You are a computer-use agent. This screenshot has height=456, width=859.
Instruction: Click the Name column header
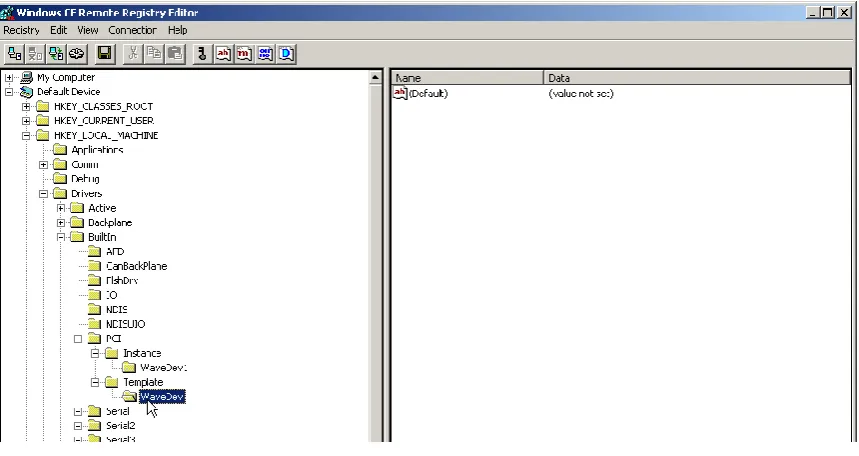click(x=467, y=78)
